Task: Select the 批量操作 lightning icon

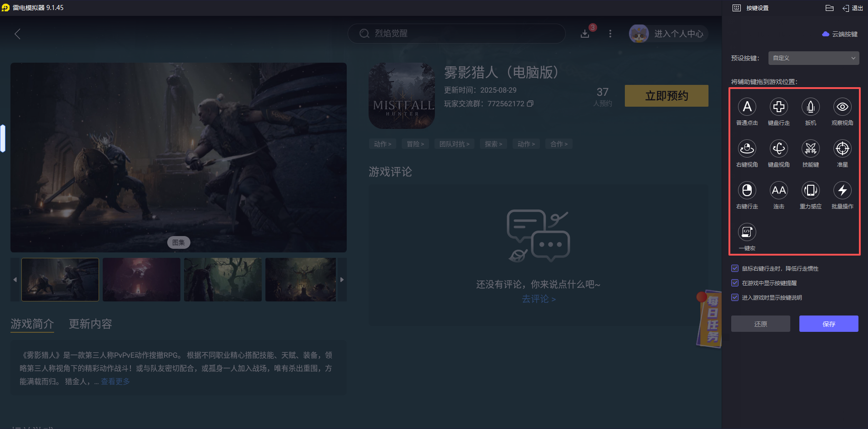Action: [x=842, y=190]
